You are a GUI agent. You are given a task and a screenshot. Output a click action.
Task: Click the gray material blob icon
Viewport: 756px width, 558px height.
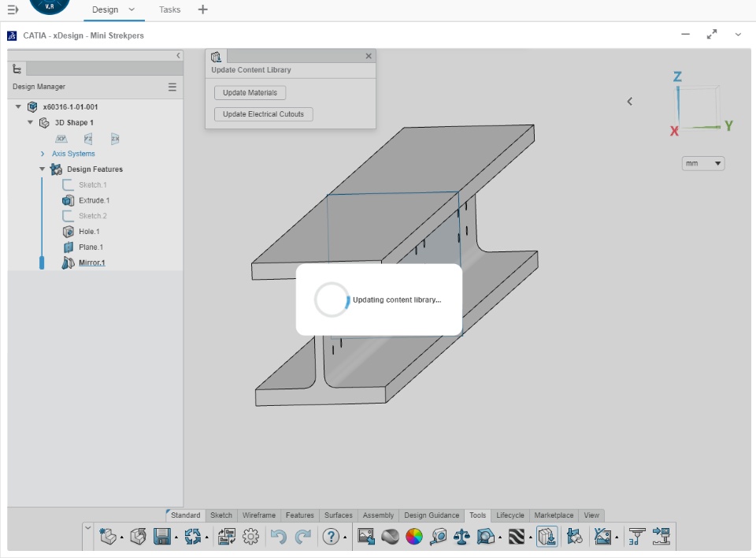[x=390, y=536]
